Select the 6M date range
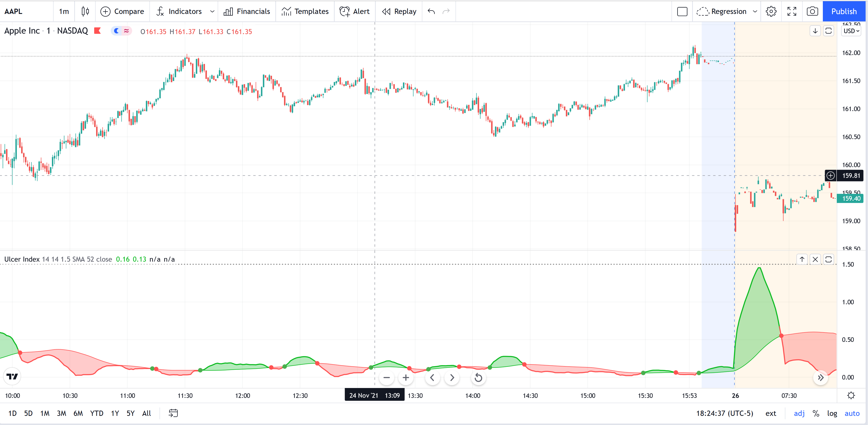Viewport: 868px width, 425px height. click(78, 413)
